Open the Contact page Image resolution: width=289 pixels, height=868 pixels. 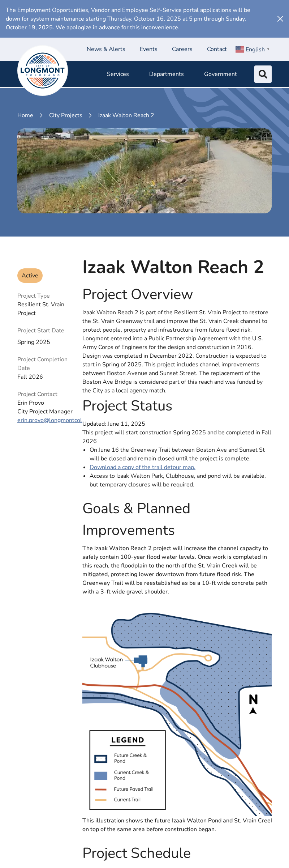pyautogui.click(x=217, y=49)
